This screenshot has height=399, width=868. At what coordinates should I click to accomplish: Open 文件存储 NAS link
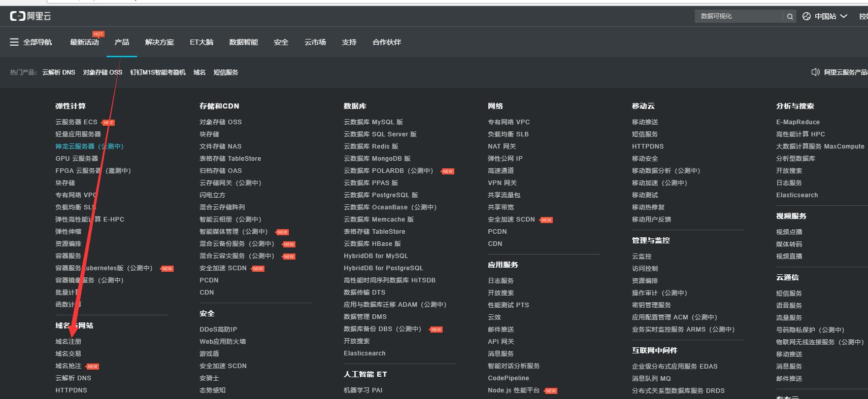220,147
